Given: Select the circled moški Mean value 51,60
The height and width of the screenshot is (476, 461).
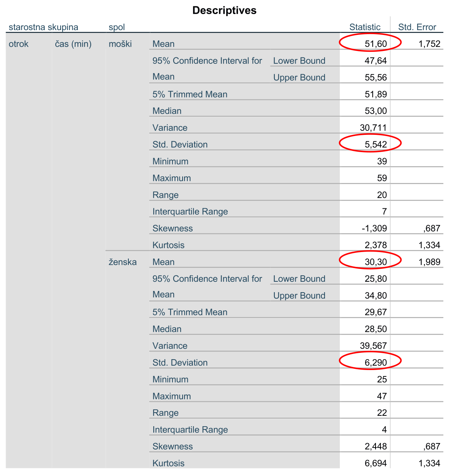Looking at the screenshot, I should [x=376, y=44].
